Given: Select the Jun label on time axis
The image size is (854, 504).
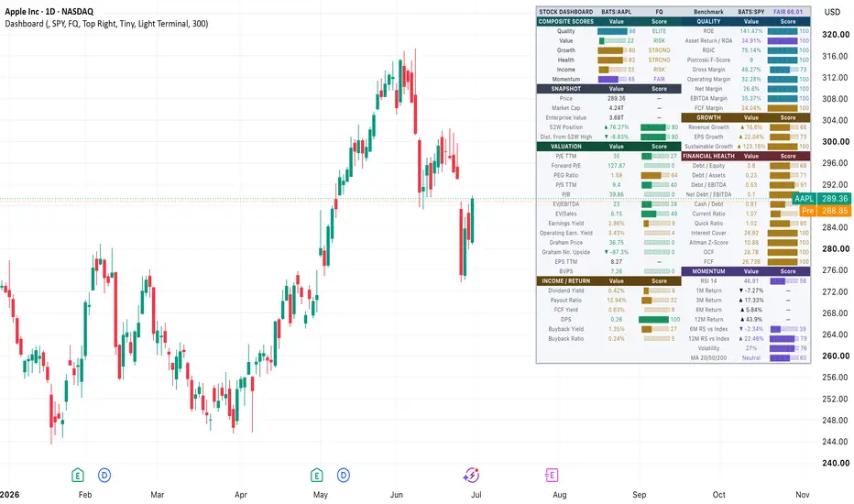Looking at the screenshot, I should coord(397,495).
